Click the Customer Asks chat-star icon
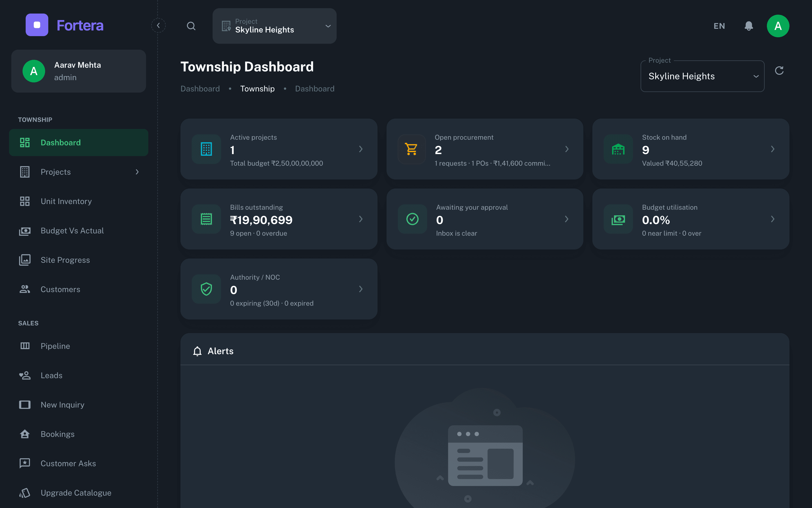The width and height of the screenshot is (812, 508). [25, 463]
